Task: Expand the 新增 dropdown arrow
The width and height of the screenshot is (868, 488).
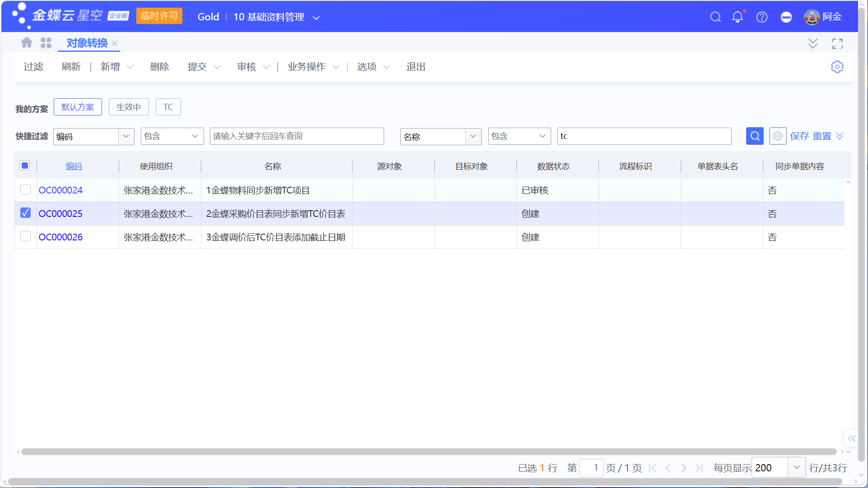Action: [130, 67]
